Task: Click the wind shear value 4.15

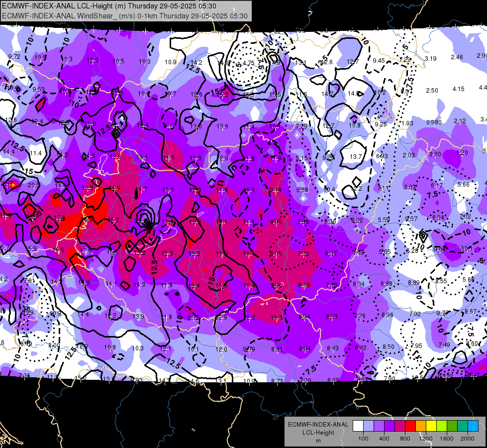Action: click(459, 89)
